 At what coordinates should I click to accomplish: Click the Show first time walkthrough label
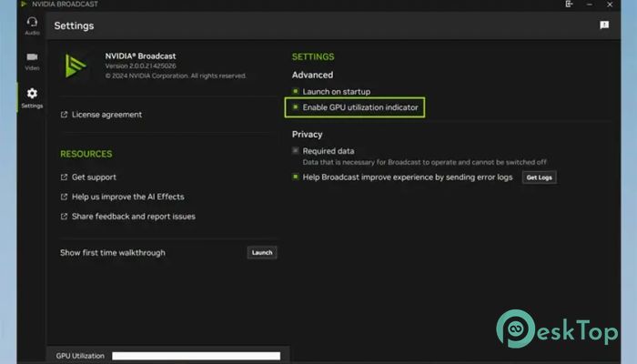click(113, 253)
